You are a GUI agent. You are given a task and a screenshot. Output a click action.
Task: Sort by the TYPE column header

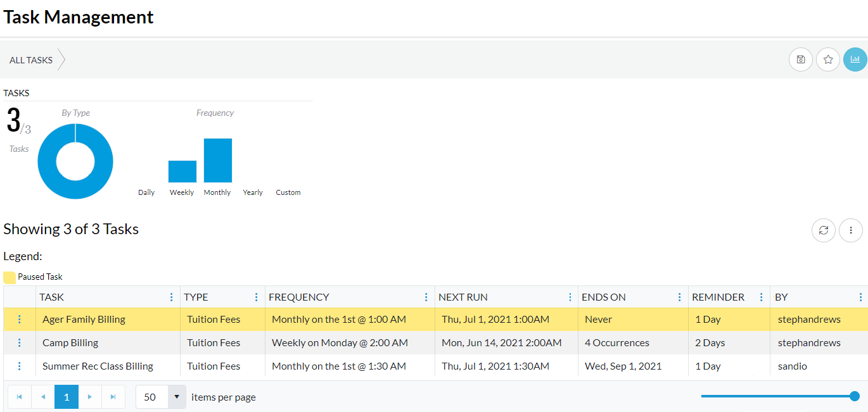196,297
